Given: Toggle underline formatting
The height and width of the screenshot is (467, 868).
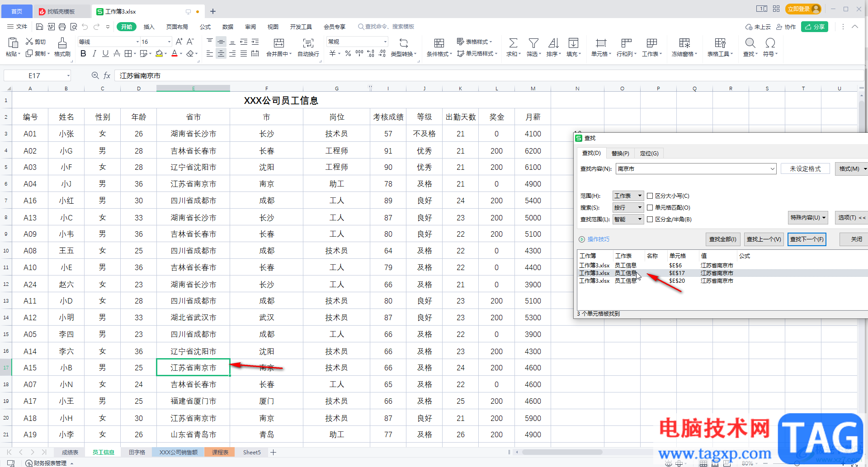Looking at the screenshot, I should (x=105, y=54).
